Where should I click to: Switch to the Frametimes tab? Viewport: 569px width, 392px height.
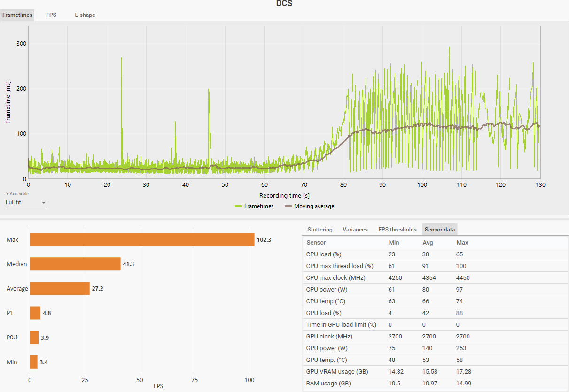click(x=17, y=15)
